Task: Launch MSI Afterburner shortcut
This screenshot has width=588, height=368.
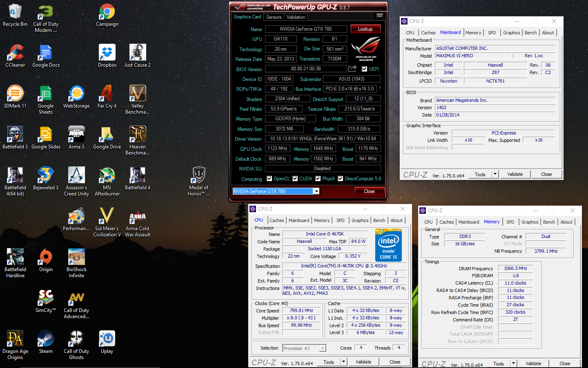Action: click(x=107, y=182)
